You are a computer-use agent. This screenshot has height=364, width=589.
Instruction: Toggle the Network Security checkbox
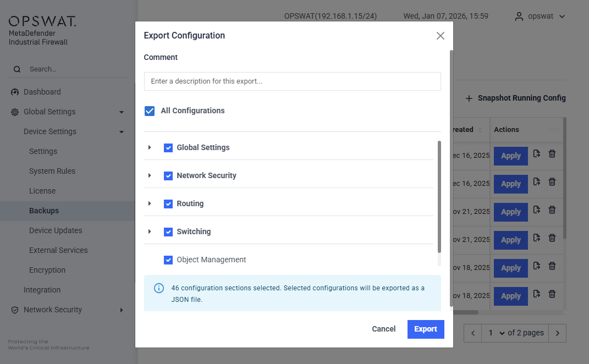168,176
